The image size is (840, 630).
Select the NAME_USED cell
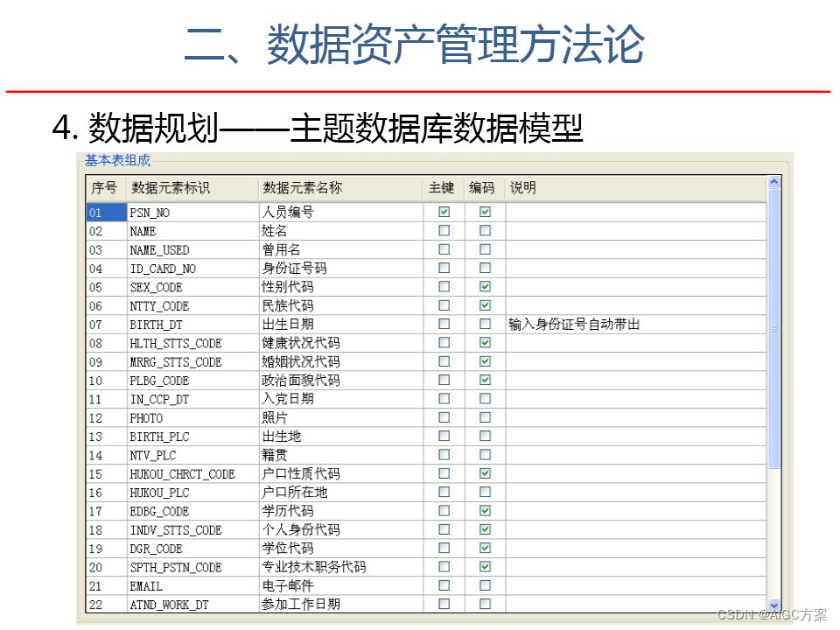[x=192, y=249]
